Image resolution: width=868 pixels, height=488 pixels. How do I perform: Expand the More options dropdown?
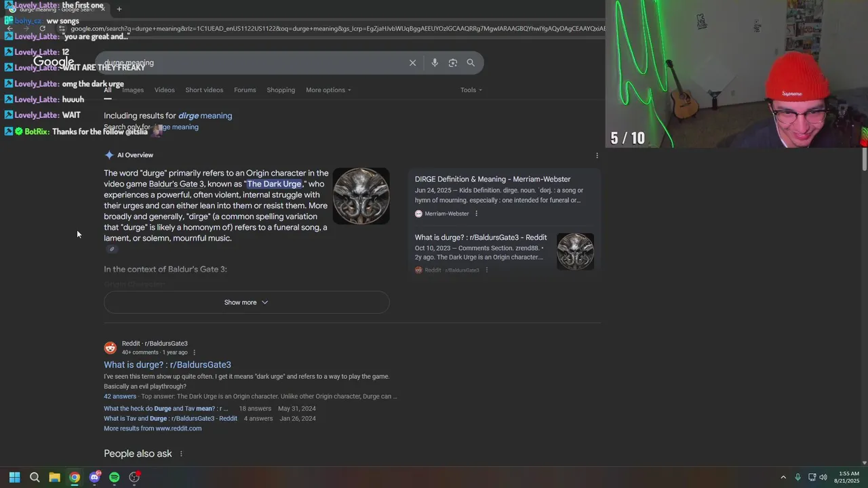pos(328,90)
